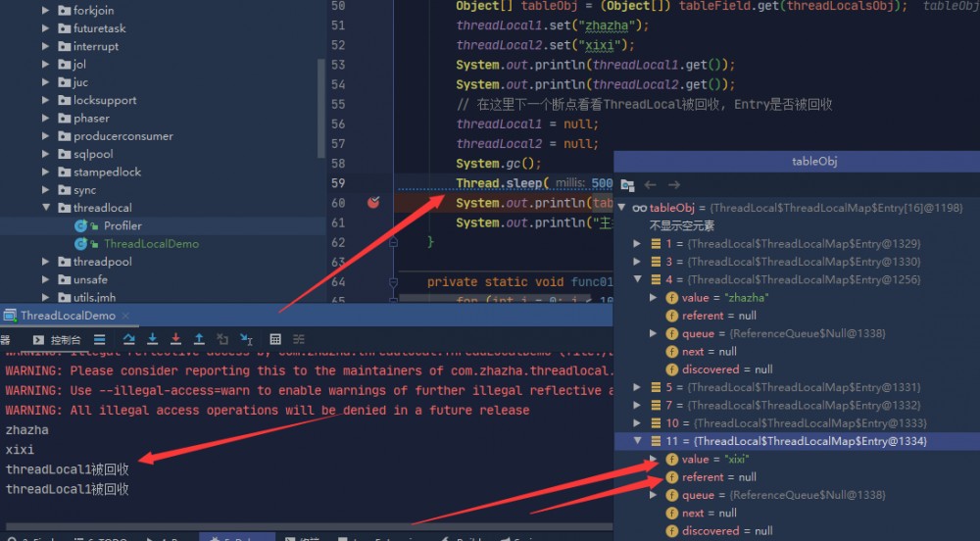Collapse array entry 4 in tableObj
Viewport: 980px width, 541px height.
pos(638,279)
